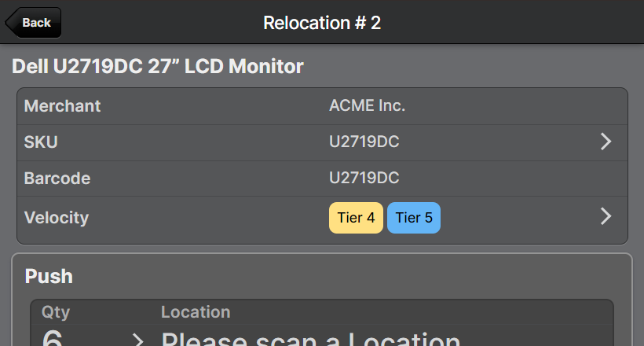
Task: Select the yellow Tier 4 badge
Action: click(356, 218)
